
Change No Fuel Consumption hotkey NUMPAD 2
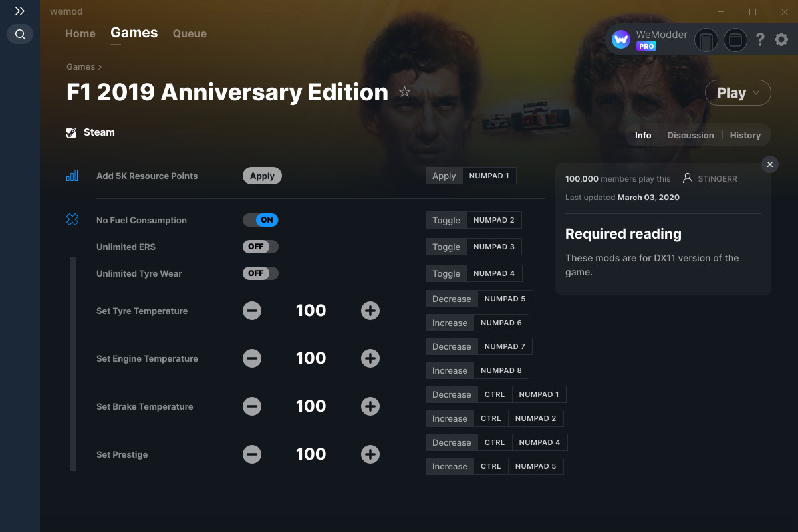click(x=494, y=220)
